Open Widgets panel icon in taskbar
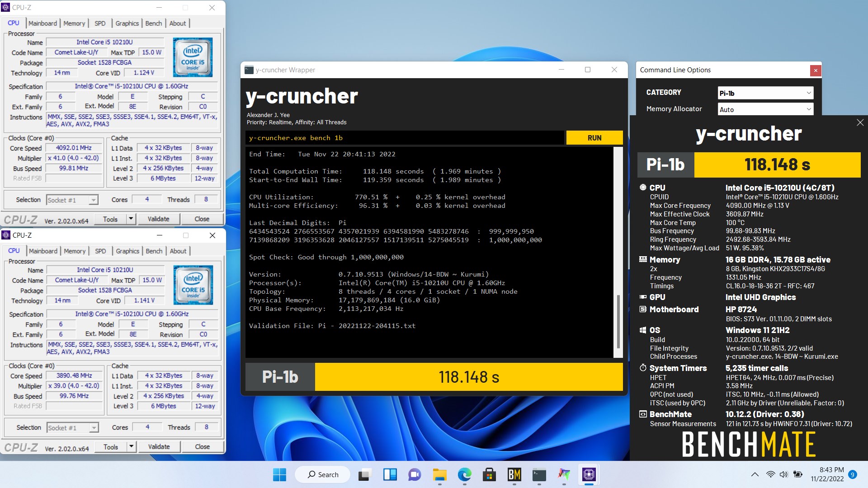This screenshot has width=868, height=488. [x=390, y=474]
